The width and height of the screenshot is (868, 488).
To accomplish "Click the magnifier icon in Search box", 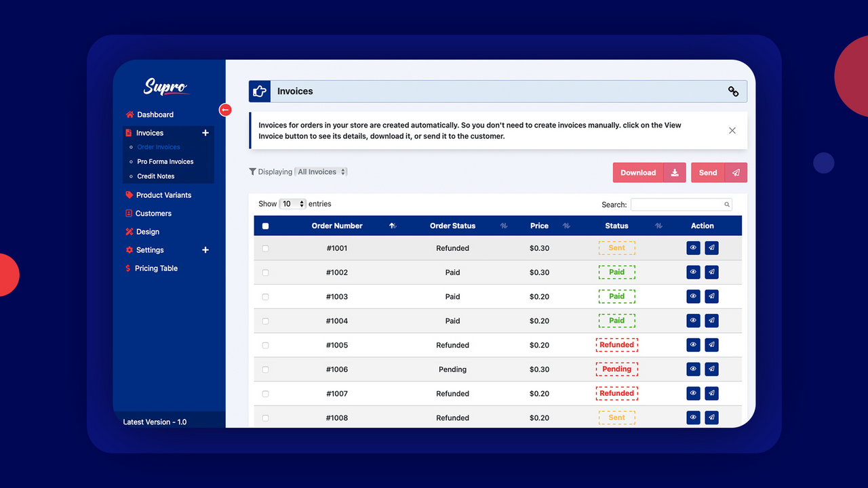I will pos(727,205).
